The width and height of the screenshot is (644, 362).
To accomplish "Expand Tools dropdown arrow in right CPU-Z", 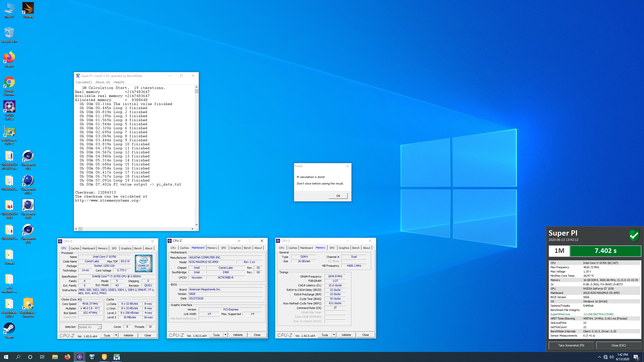I will (334, 335).
